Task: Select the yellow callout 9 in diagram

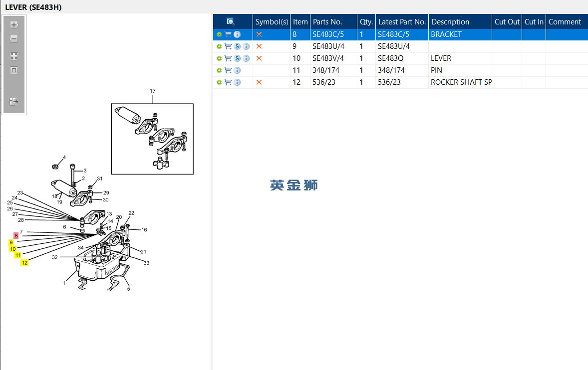Action: tap(11, 243)
